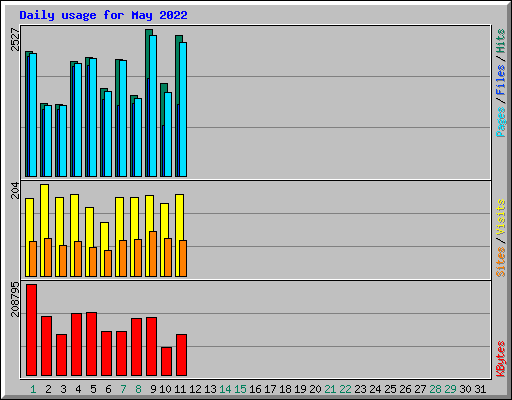Click the cyan bar for day 1
This screenshot has height=400, width=512.
click(x=33, y=115)
